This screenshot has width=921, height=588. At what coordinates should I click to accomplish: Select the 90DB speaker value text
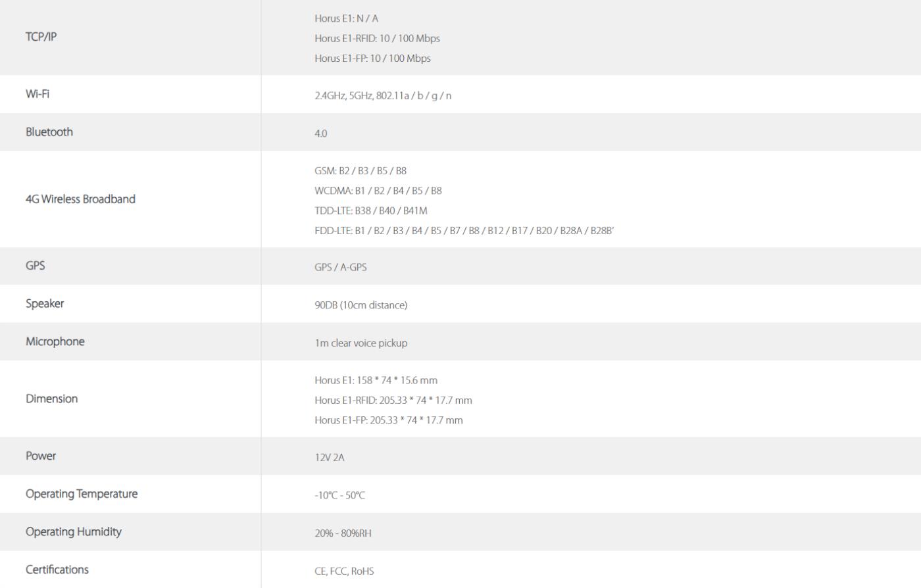click(x=361, y=305)
